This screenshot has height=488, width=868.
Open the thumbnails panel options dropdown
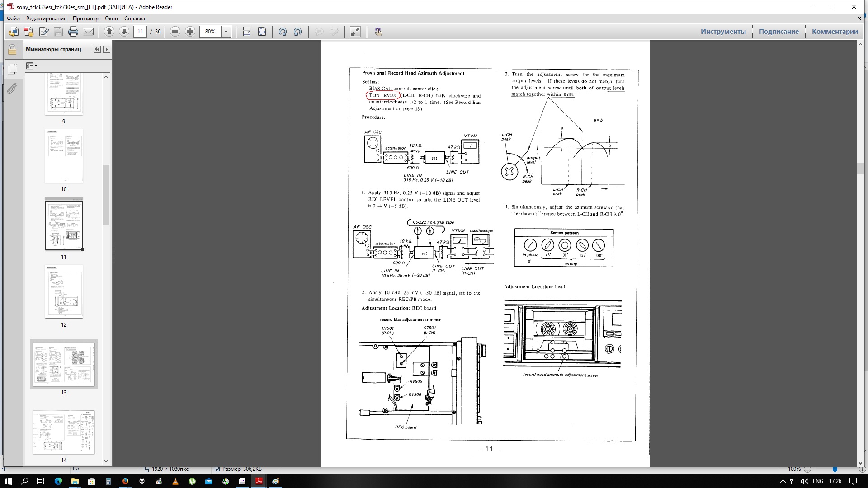32,66
